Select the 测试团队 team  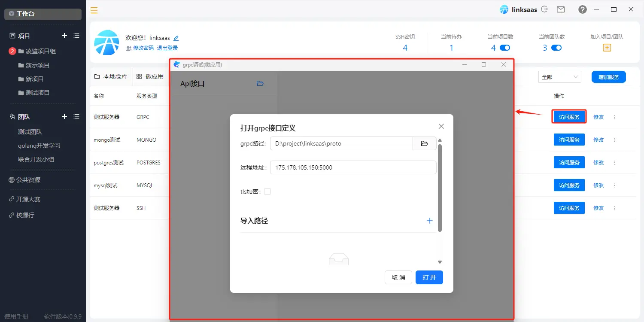click(x=30, y=132)
